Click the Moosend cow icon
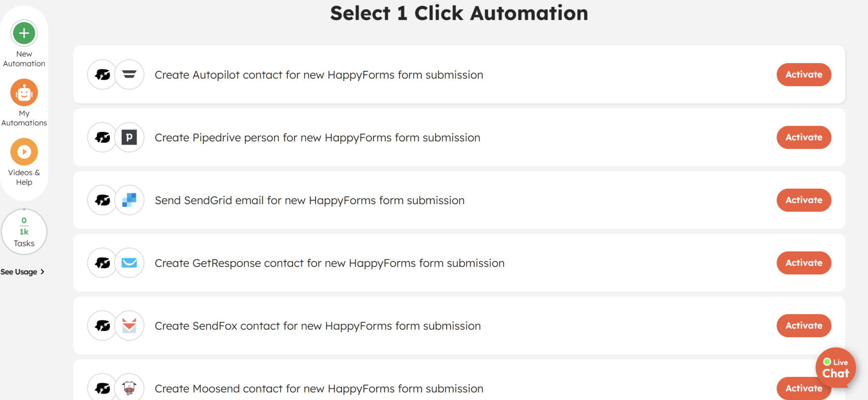 129,387
